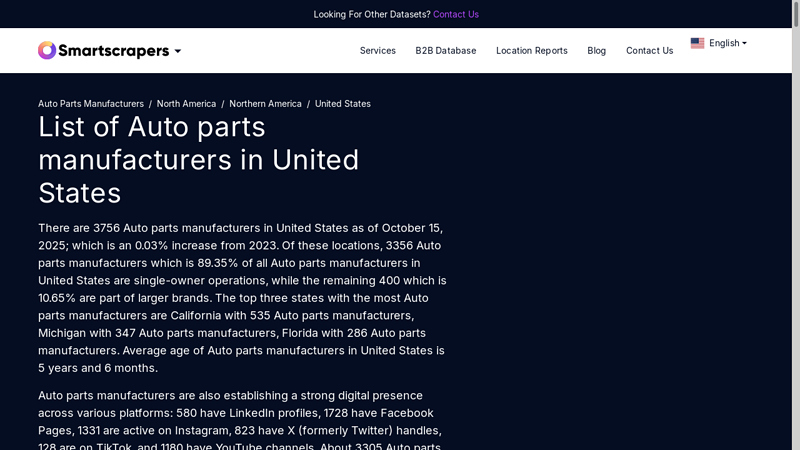Click the US flag language icon
Viewport: 800px width, 450px height.
tap(697, 43)
